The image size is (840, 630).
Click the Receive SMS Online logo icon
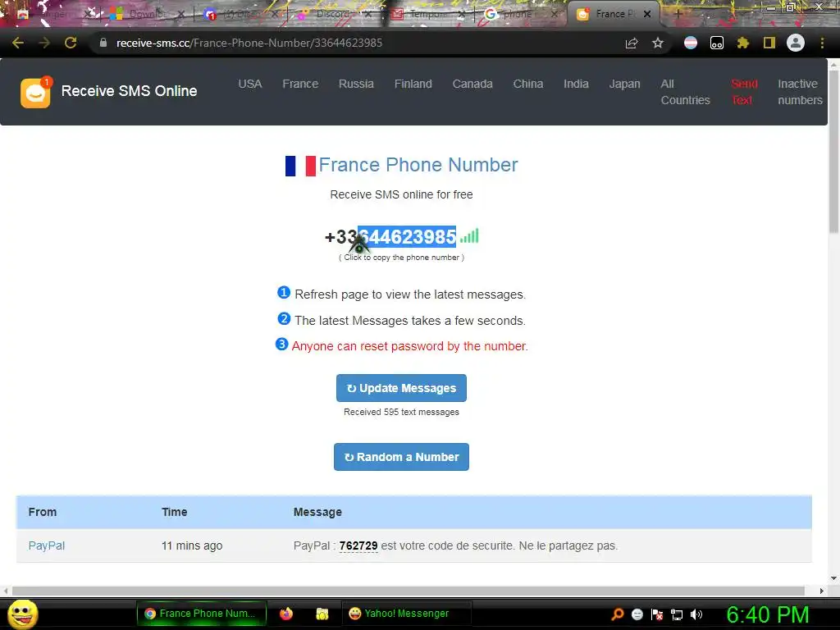35,92
